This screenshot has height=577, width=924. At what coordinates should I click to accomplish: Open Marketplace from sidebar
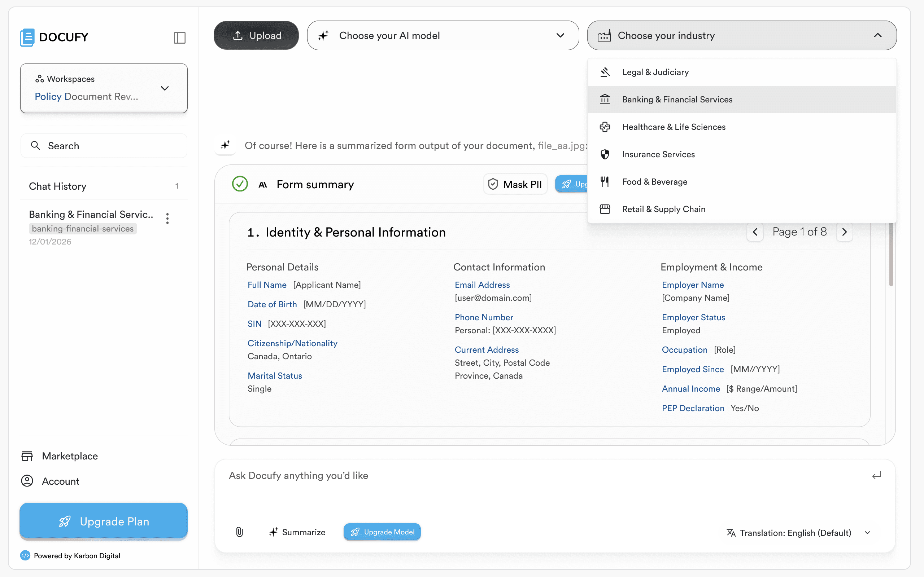pyautogui.click(x=70, y=456)
